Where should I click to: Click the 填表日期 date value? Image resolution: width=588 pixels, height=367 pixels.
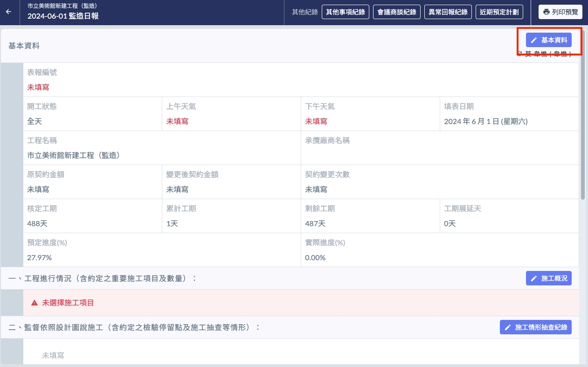coord(485,121)
